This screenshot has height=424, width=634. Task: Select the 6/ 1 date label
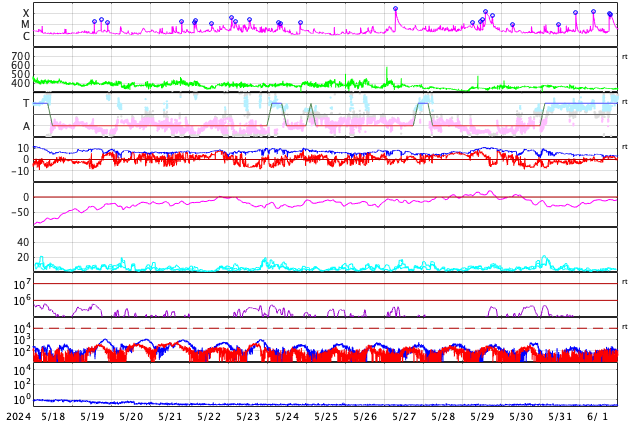pos(598,417)
